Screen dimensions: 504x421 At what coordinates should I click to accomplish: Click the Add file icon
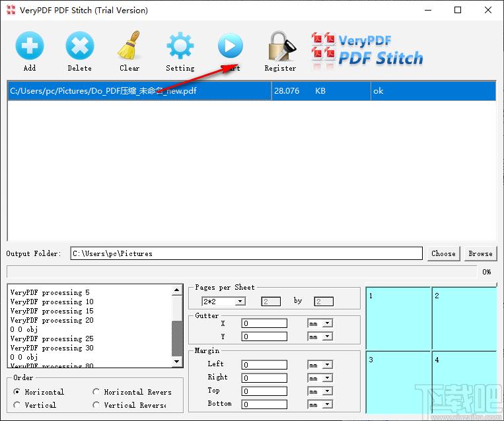coord(30,46)
